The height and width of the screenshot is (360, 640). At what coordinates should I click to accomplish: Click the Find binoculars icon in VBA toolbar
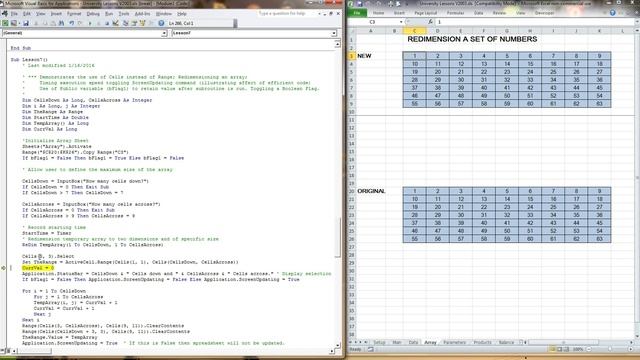[x=61, y=23]
